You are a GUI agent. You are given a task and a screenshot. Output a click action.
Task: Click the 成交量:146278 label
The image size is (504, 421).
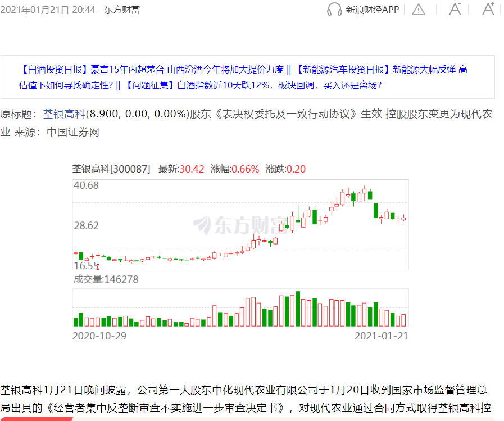[x=106, y=279]
